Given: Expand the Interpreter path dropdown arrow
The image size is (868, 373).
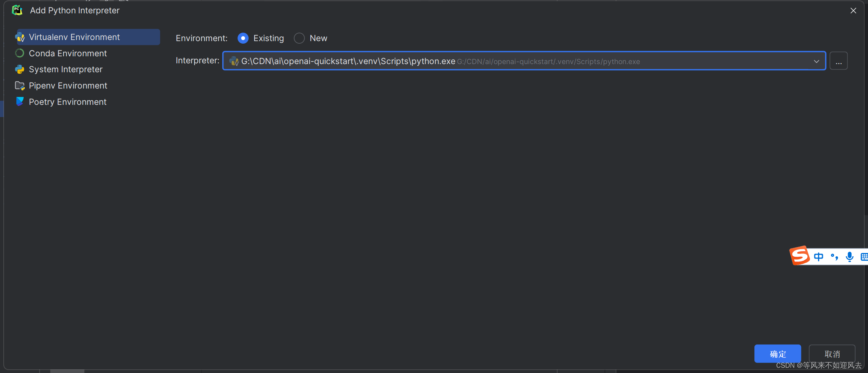Looking at the screenshot, I should point(816,61).
